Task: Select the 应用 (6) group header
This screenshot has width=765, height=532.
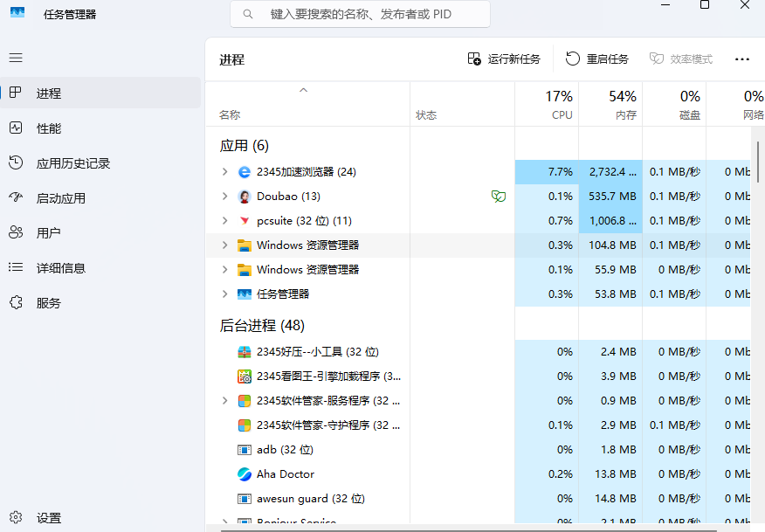Action: click(244, 145)
